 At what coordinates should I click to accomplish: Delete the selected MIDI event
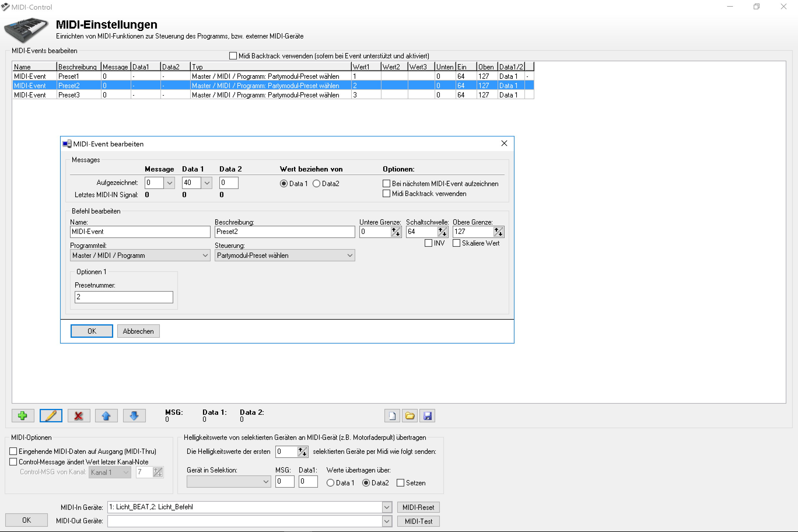coord(78,415)
